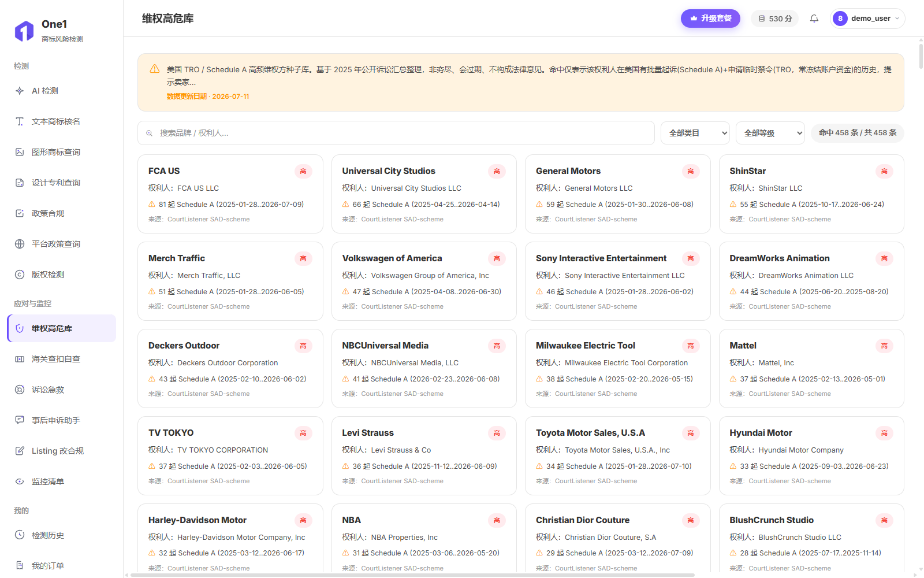The width and height of the screenshot is (924, 578).
Task: Click the 海关查扣自查 icon
Action: click(20, 359)
